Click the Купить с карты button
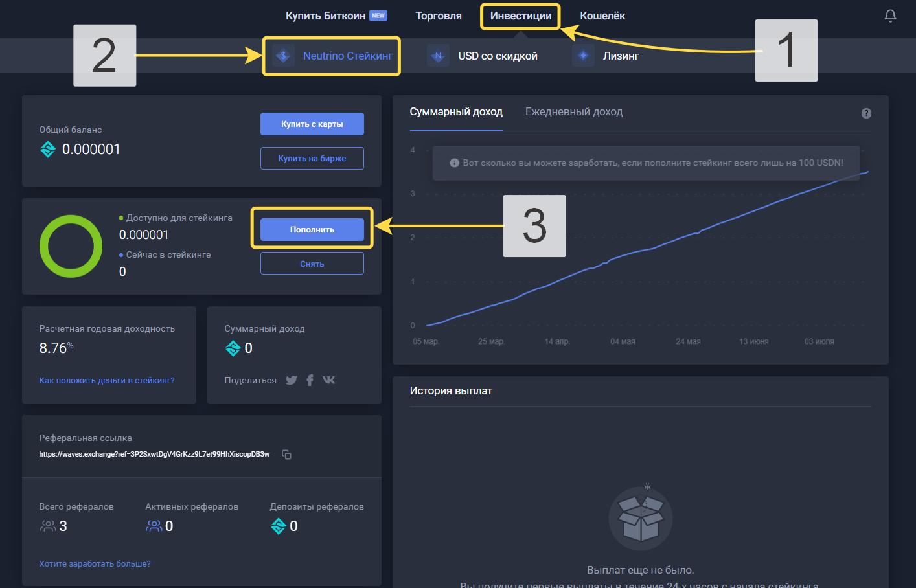This screenshot has width=916, height=588. click(312, 124)
